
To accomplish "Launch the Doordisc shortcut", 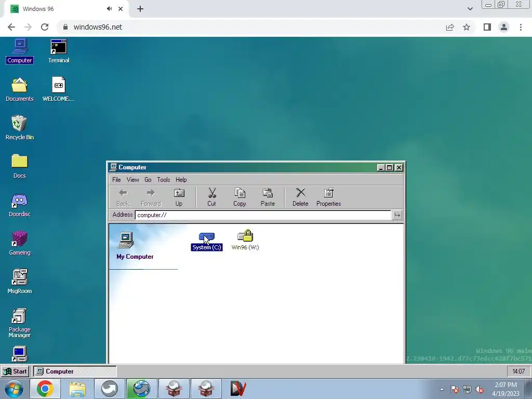I will [x=20, y=205].
